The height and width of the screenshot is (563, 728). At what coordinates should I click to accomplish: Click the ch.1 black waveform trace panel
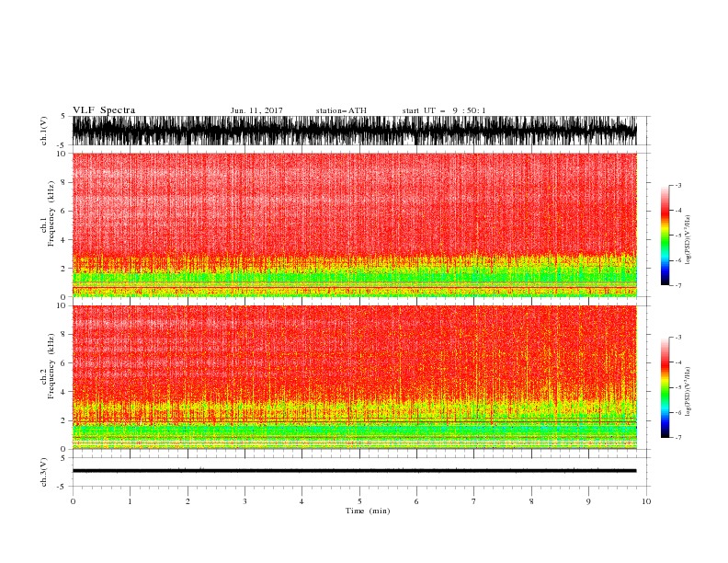[354, 131]
